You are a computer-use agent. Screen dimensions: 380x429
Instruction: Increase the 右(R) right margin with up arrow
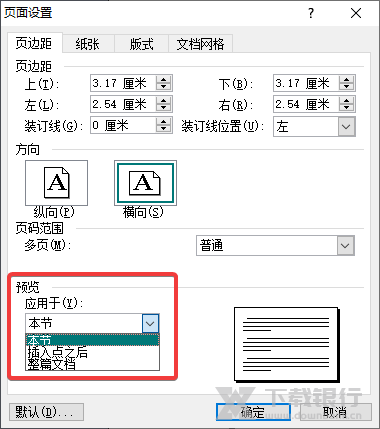point(347,101)
